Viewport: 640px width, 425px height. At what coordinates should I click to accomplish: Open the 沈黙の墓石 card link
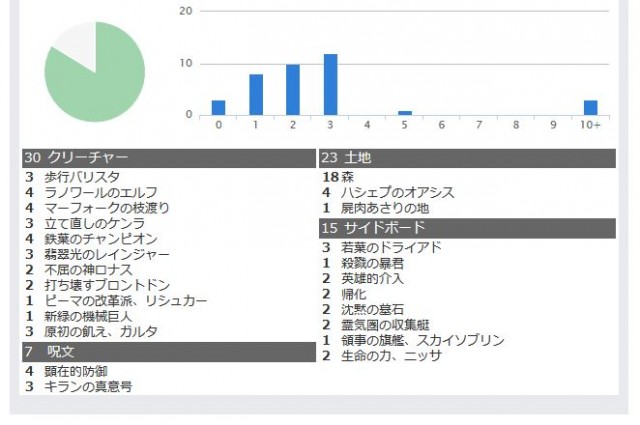373,309
